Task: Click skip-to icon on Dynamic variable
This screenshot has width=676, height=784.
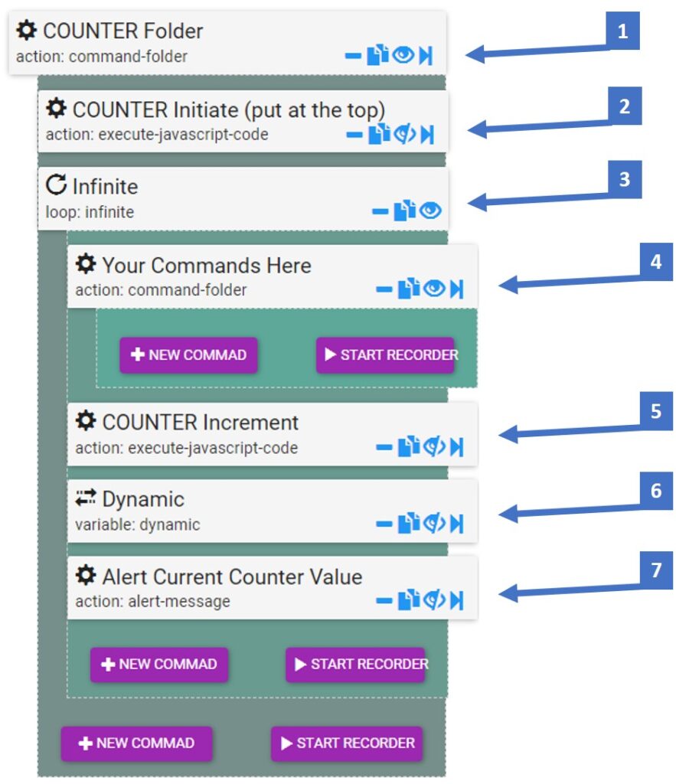Action: click(x=456, y=524)
